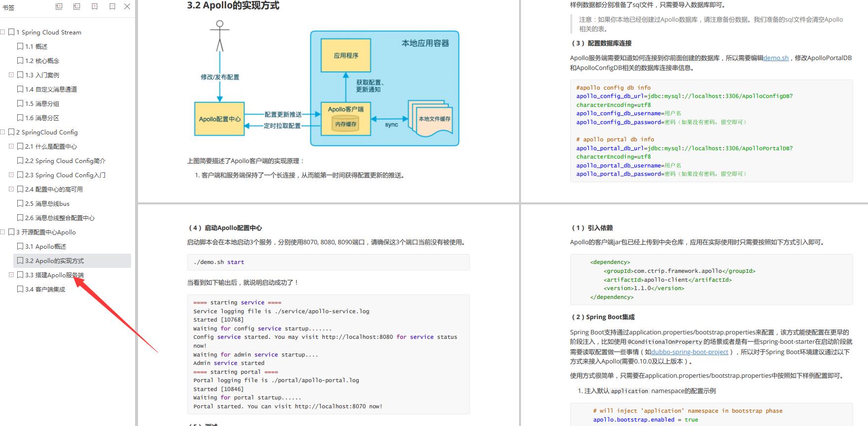This screenshot has width=868, height=426.
Task: Click the （2）Spring Boot集成 heading
Action: click(602, 317)
